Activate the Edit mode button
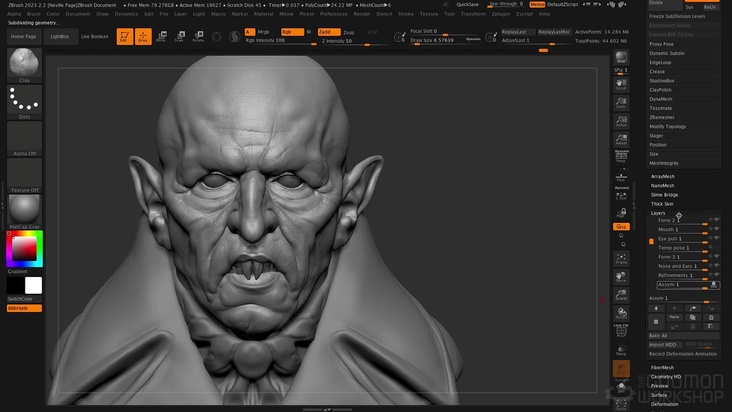732x412 pixels. click(125, 37)
